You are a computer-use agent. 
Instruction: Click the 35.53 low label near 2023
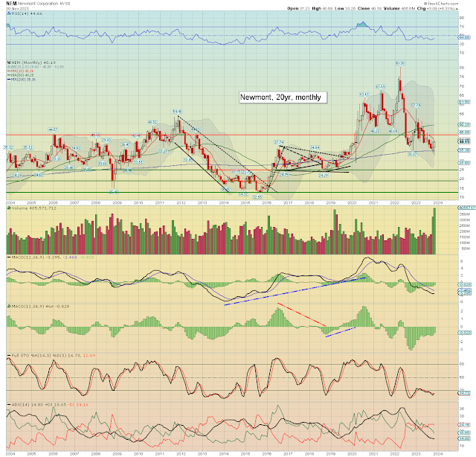[412, 154]
